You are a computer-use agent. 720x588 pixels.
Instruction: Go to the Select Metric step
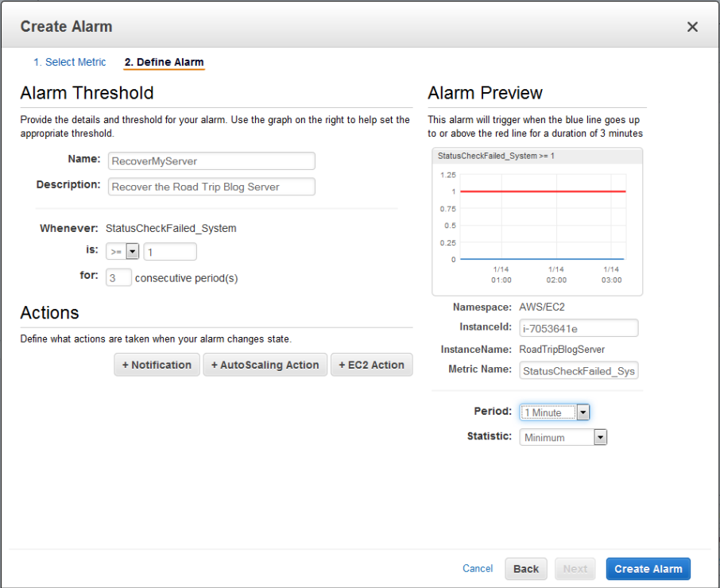[x=70, y=62]
